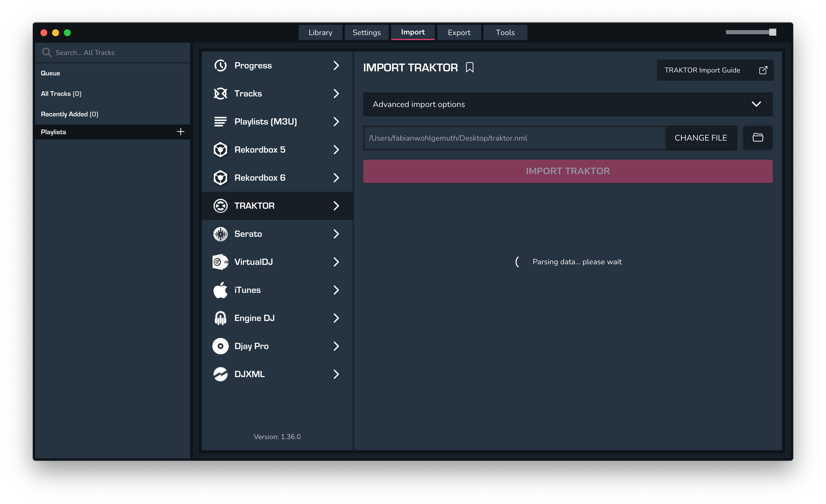Bookmark the Import Traktor page
Viewport: 826px width, 504px height.
(x=469, y=67)
